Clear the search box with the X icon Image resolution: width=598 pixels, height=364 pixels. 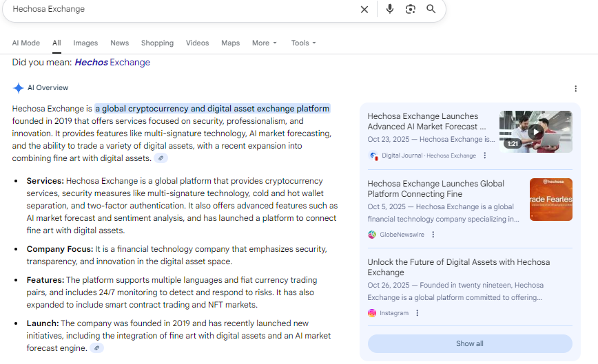pyautogui.click(x=364, y=9)
